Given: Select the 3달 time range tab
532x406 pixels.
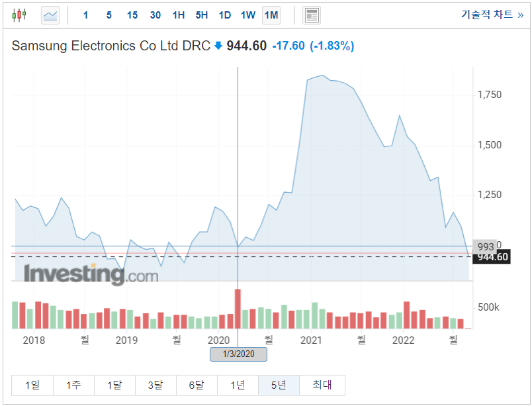Looking at the screenshot, I should click(x=155, y=385).
